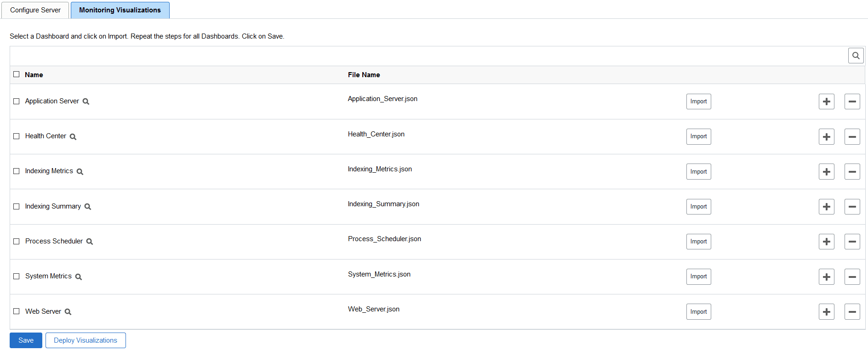Screen dimensions: 868x350
Task: Click the grid search magnifier icon
Action: point(856,55)
